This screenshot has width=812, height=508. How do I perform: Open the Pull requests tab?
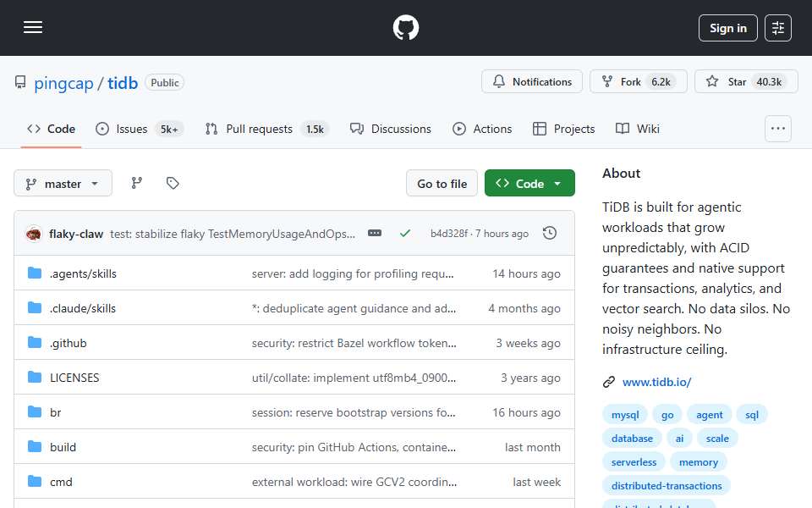tap(266, 129)
